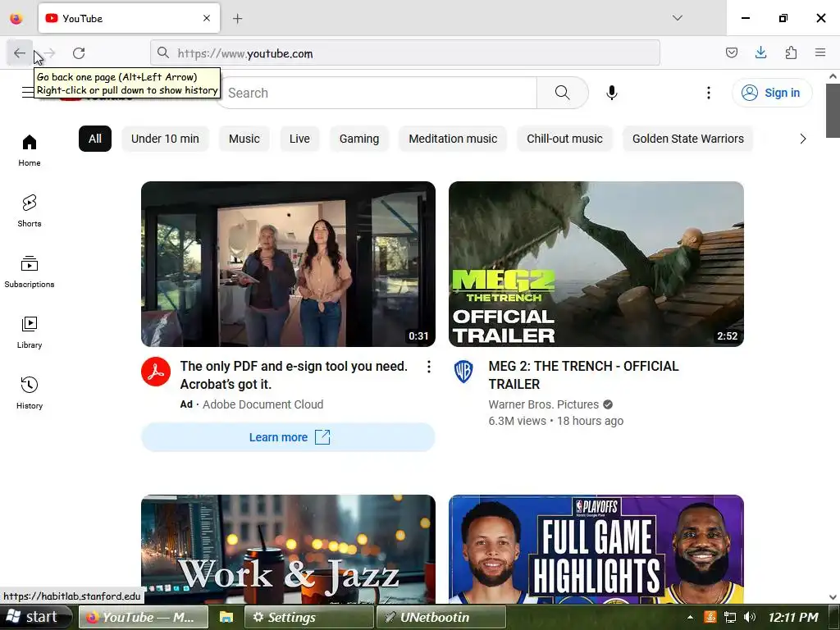The height and width of the screenshot is (630, 840).
Task: Open a new browser tab
Action: 237,19
